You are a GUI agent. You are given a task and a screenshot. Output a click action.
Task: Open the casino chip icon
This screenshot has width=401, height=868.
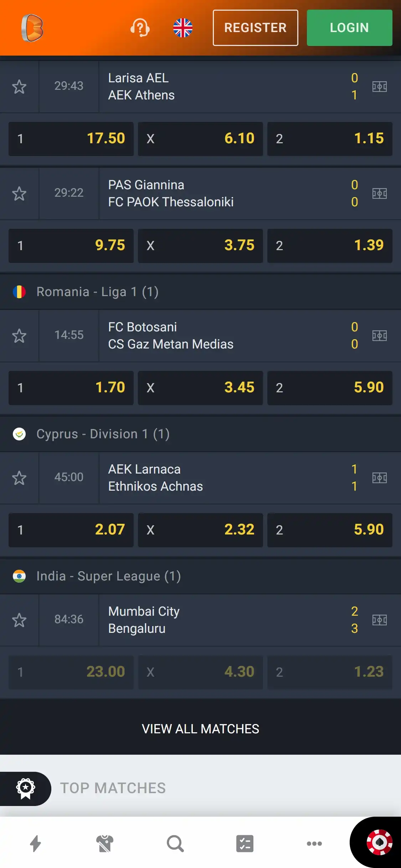379,843
